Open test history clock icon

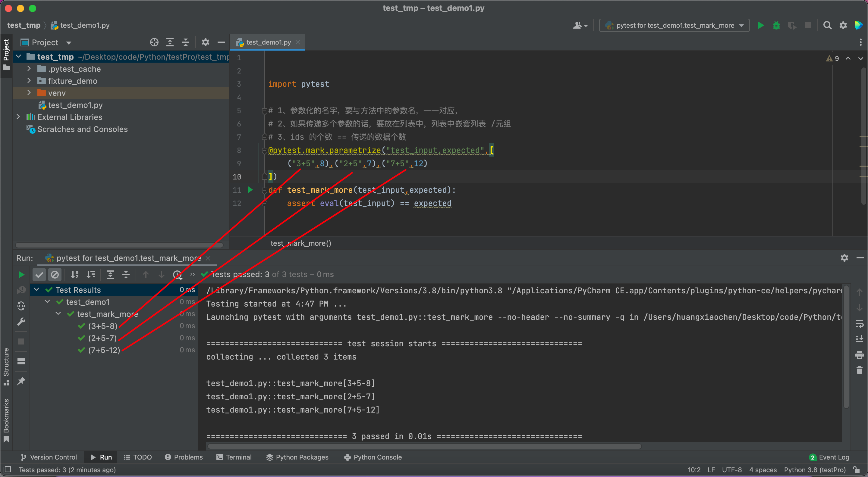point(177,275)
